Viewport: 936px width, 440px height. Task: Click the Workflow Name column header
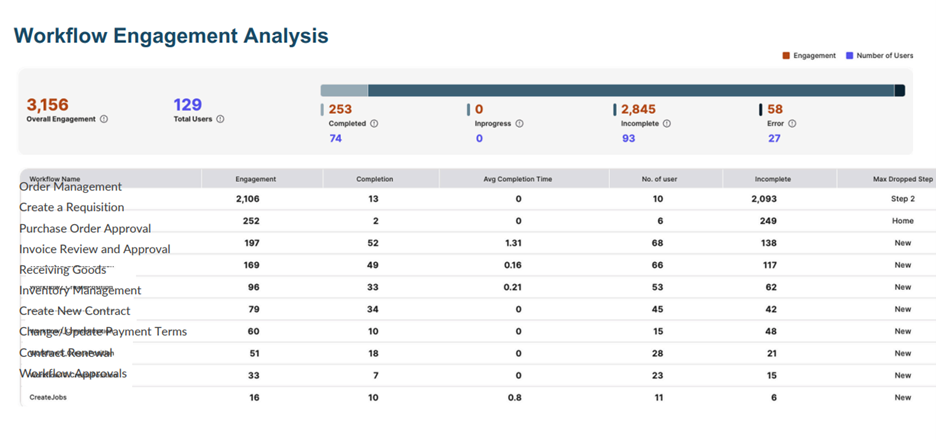[55, 179]
